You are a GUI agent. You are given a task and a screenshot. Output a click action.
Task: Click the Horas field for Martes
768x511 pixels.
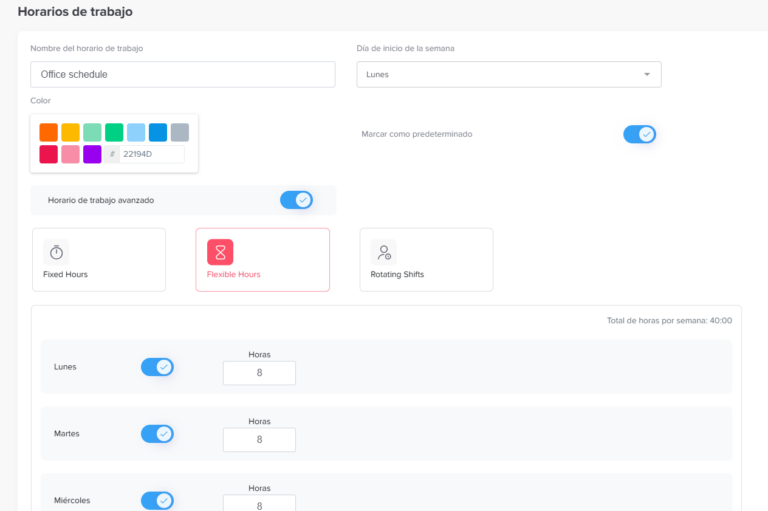[259, 439]
